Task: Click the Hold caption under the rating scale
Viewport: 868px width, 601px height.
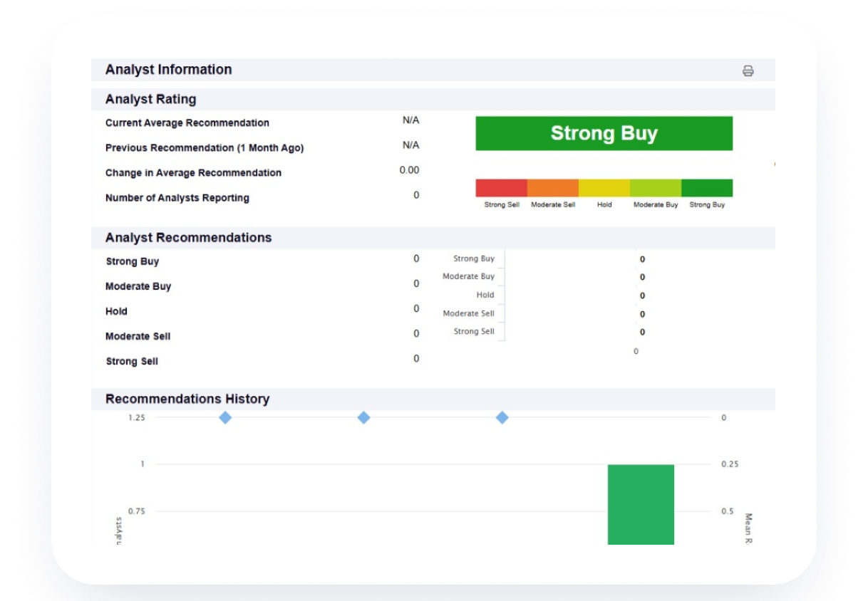Action: (x=604, y=204)
